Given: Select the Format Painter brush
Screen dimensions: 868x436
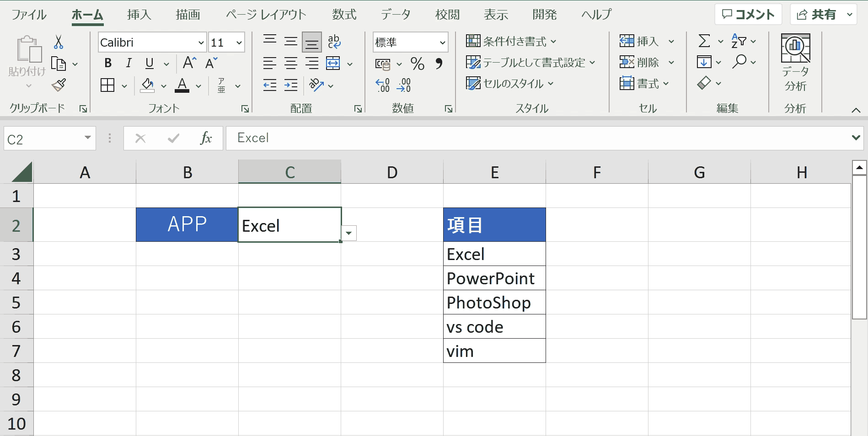Looking at the screenshot, I should click(x=59, y=85).
